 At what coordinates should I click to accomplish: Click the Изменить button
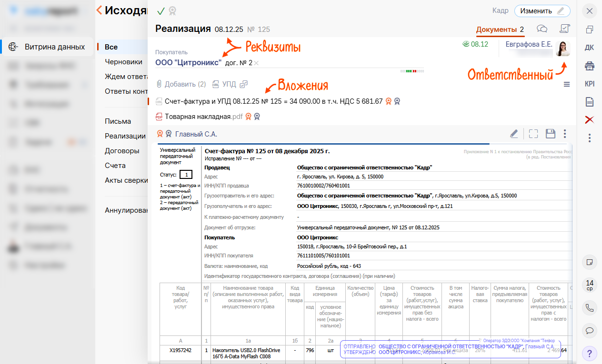point(542,10)
